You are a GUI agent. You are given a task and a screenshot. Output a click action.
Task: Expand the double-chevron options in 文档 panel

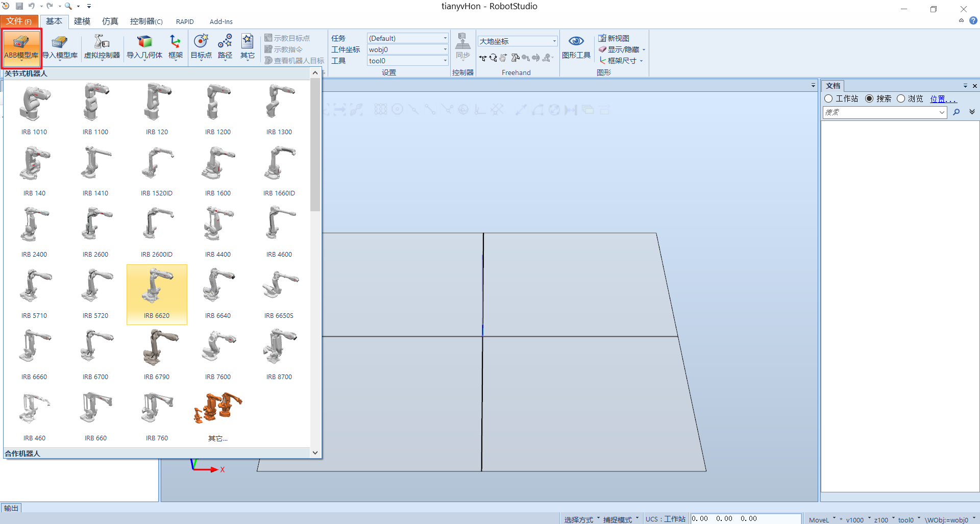[x=972, y=112]
